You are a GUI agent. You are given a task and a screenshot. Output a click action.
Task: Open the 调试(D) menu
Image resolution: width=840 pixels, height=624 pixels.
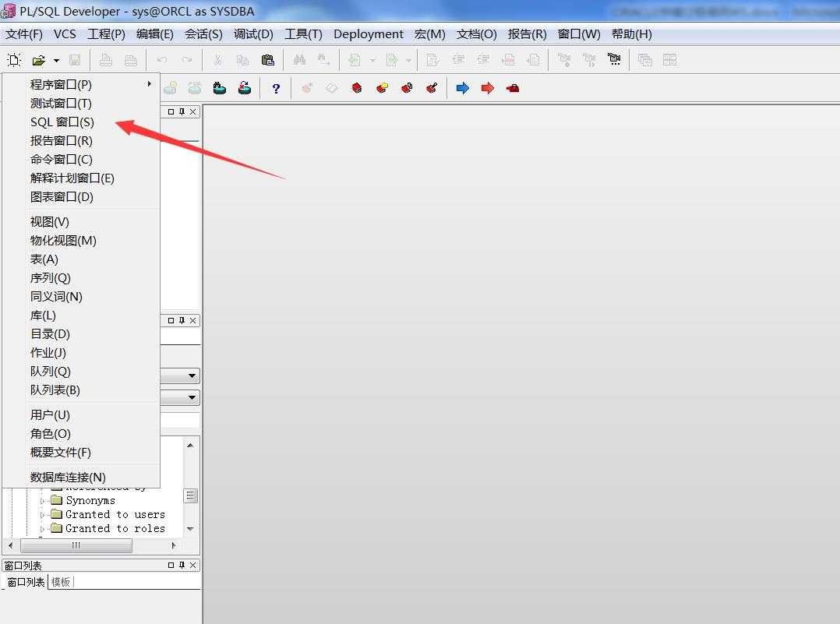(253, 34)
